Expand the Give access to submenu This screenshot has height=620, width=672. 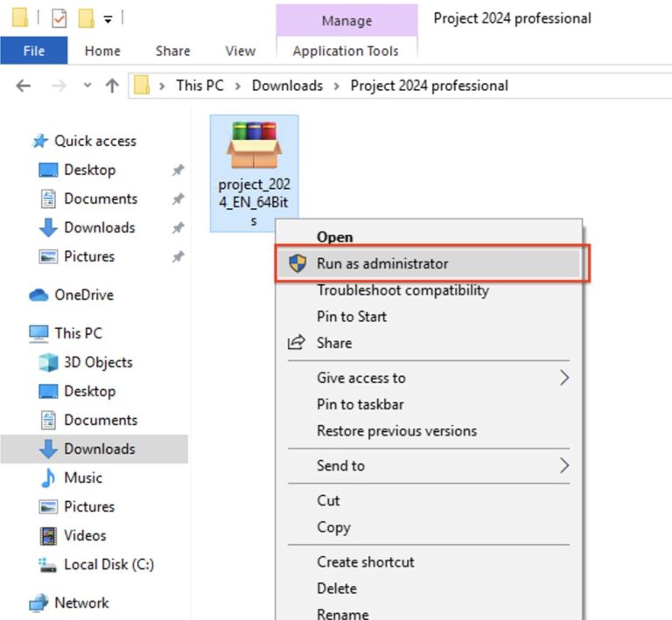(429, 378)
